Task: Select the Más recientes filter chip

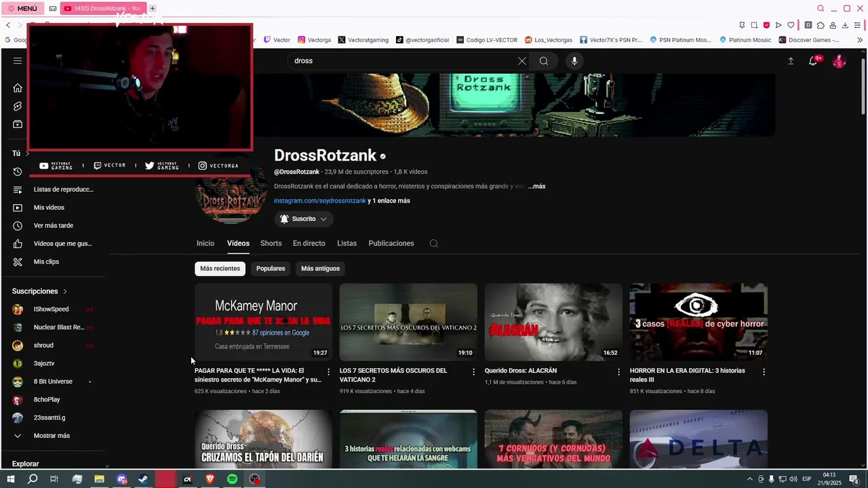Action: click(x=220, y=268)
